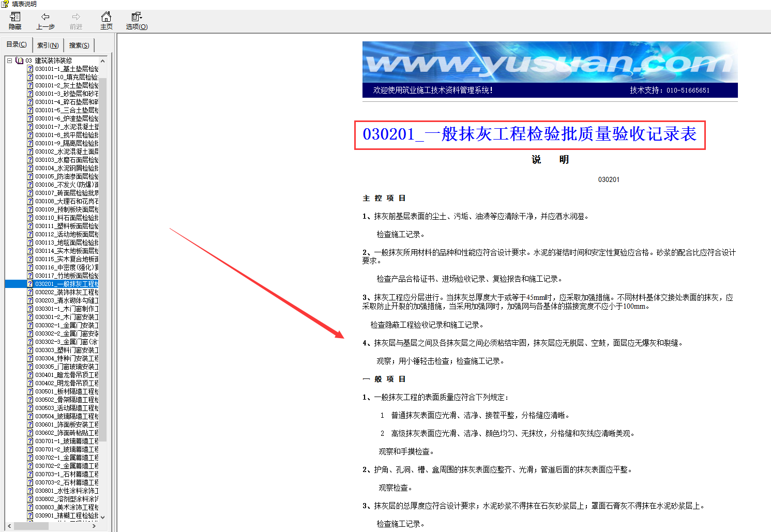Click the topic icon of 030701-1_玻璃幕墙
The width and height of the screenshot is (771, 532).
pyautogui.click(x=30, y=441)
